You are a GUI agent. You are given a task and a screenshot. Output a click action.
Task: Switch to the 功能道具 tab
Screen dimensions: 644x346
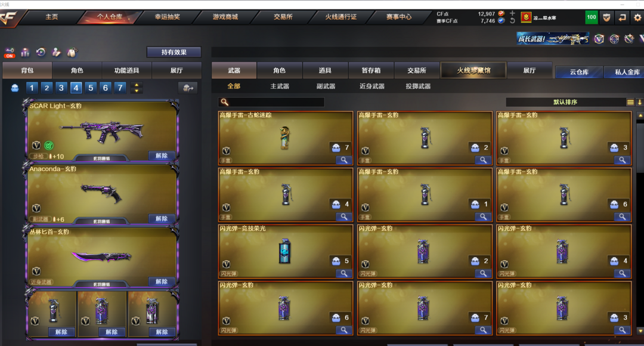click(126, 70)
